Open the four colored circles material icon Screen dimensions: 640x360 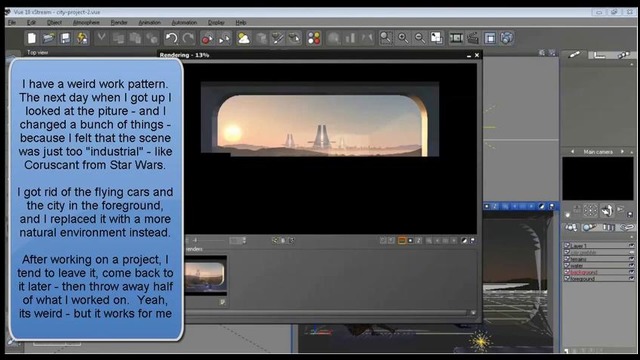(x=314, y=38)
